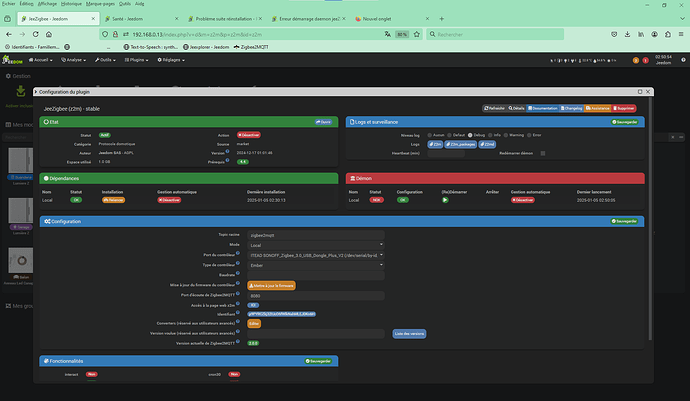Screen dimensions: 690x401
Task: Click the Liste des versions button
Action: tap(409, 334)
